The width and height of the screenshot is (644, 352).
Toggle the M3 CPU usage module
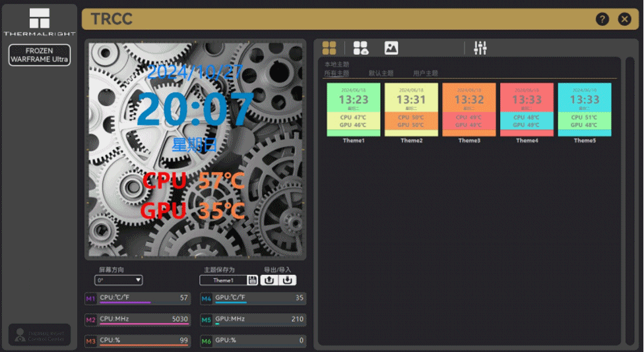pos(91,341)
